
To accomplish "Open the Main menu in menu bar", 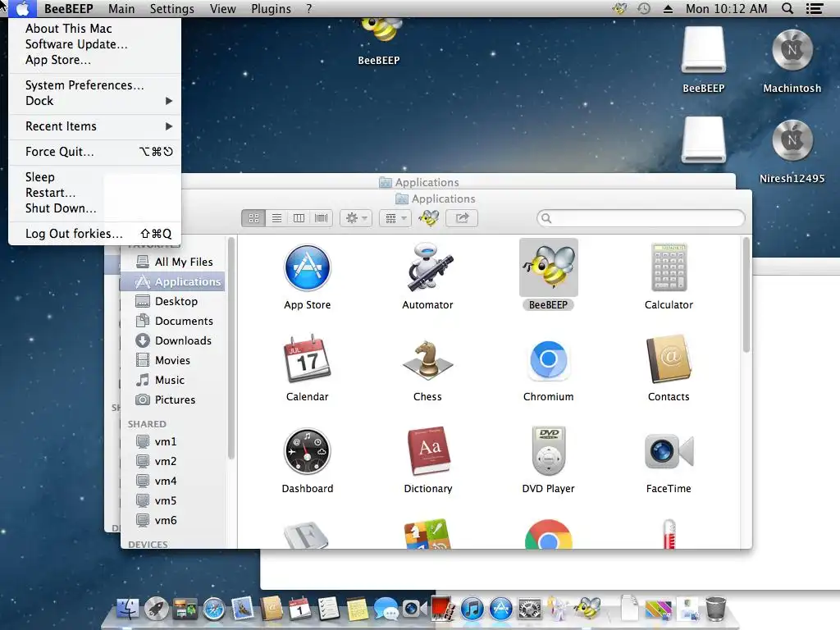I will tap(121, 8).
